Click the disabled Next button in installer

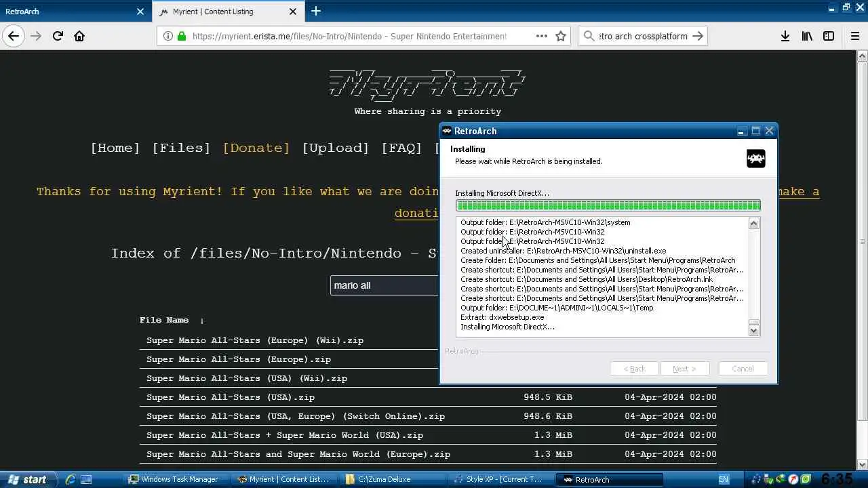click(684, 369)
